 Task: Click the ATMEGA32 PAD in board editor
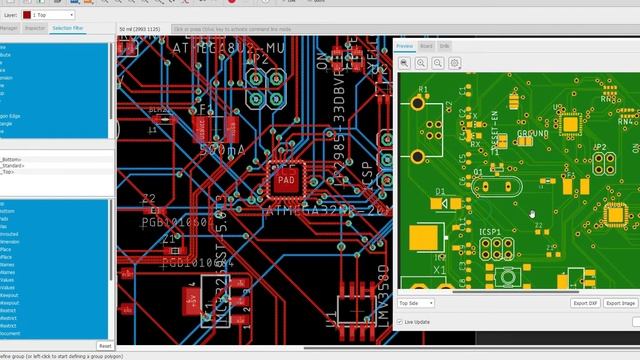286,180
